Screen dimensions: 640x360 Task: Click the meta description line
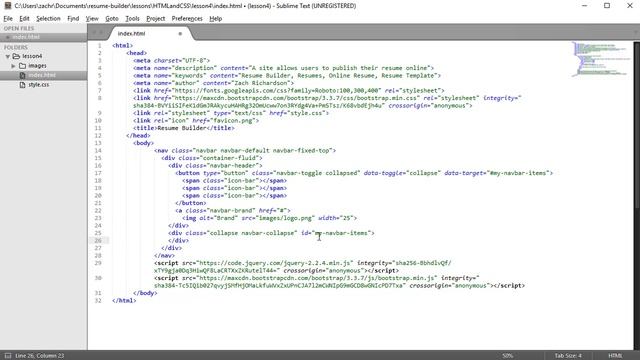[283, 68]
